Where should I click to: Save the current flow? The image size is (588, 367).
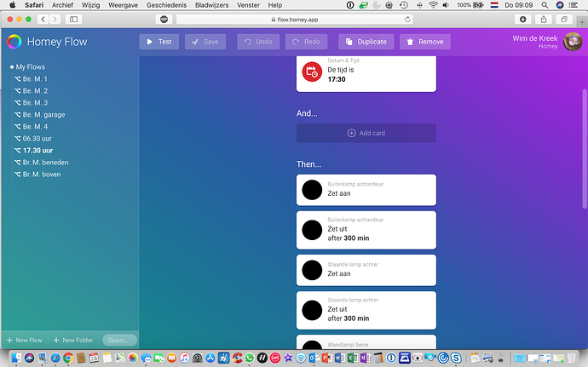[x=205, y=42]
